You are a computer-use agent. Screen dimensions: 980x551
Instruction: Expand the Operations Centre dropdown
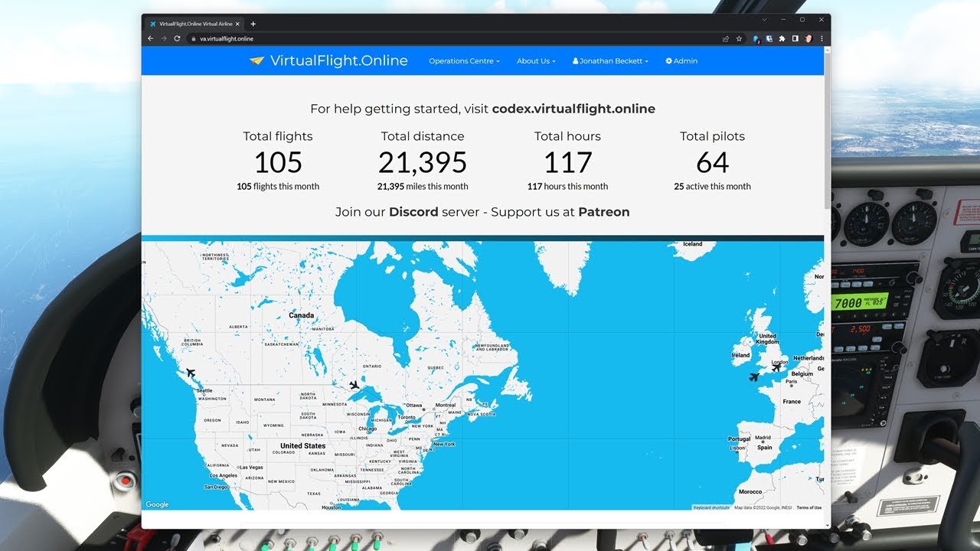[x=464, y=61]
